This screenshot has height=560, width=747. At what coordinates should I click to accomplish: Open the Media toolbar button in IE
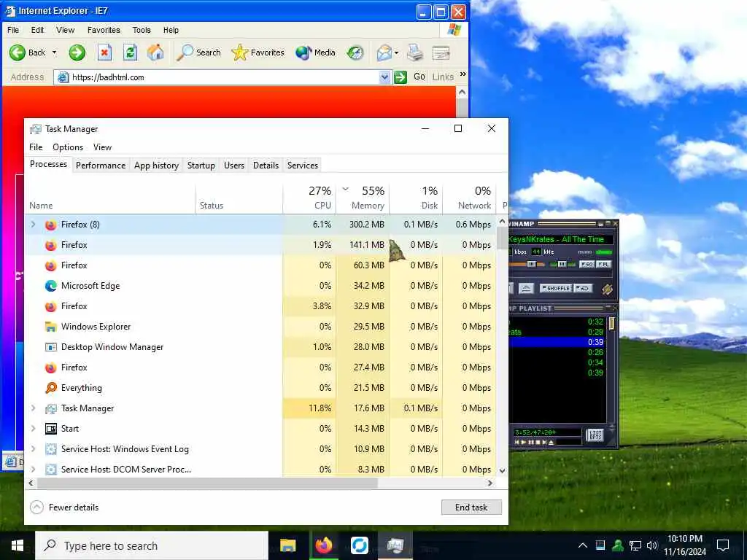tap(315, 52)
